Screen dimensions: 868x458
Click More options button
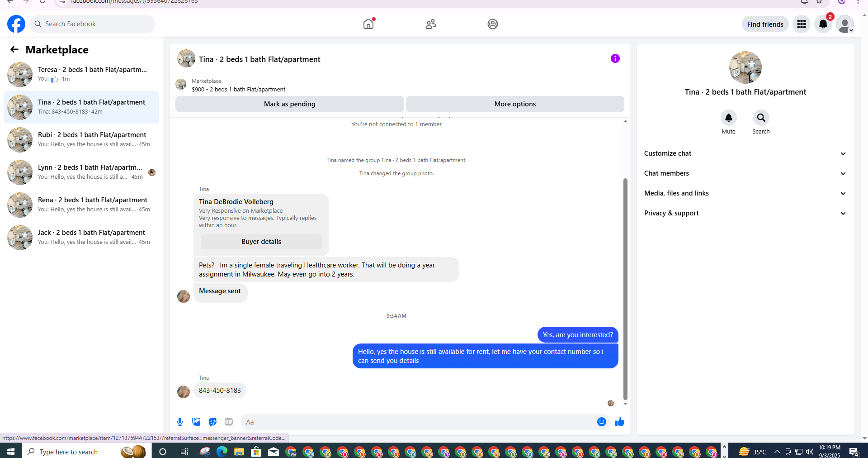[x=515, y=104]
